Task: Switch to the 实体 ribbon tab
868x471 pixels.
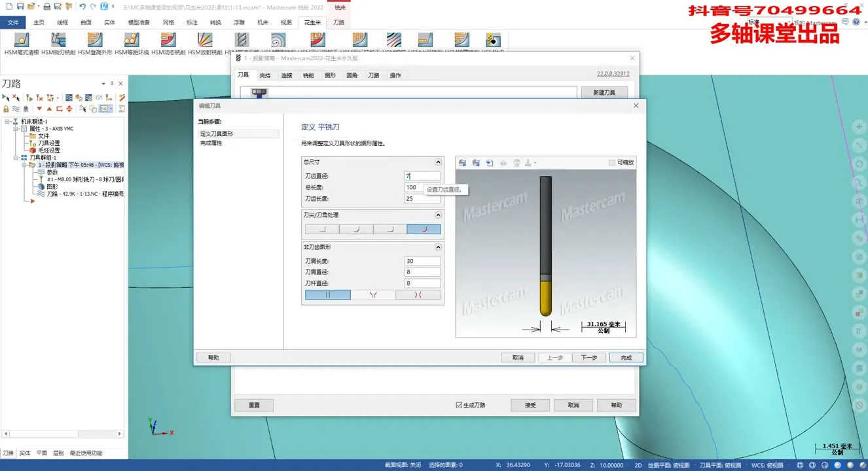Action: pyautogui.click(x=109, y=22)
